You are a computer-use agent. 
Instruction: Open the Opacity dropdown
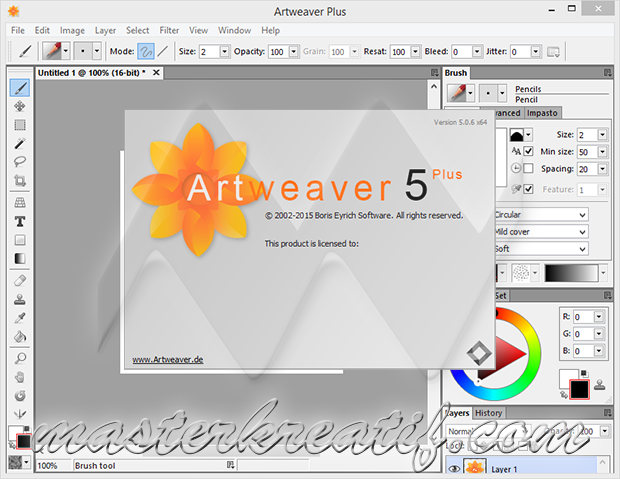click(294, 52)
